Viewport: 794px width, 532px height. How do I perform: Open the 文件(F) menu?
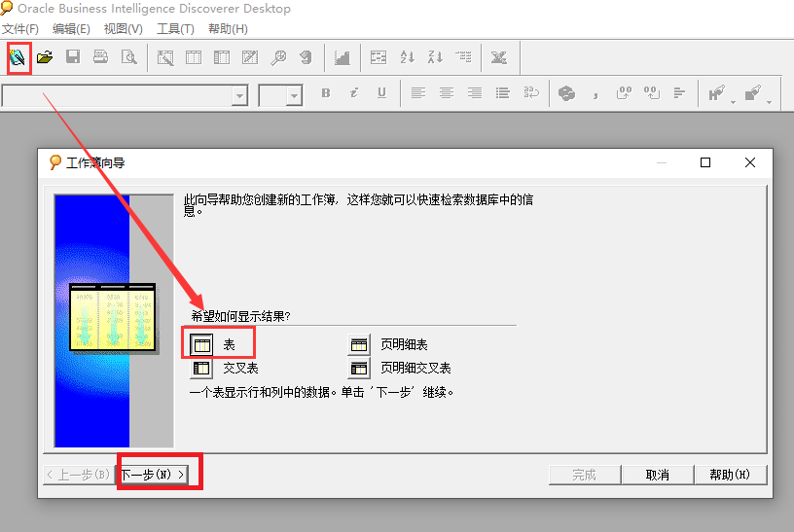click(20, 29)
